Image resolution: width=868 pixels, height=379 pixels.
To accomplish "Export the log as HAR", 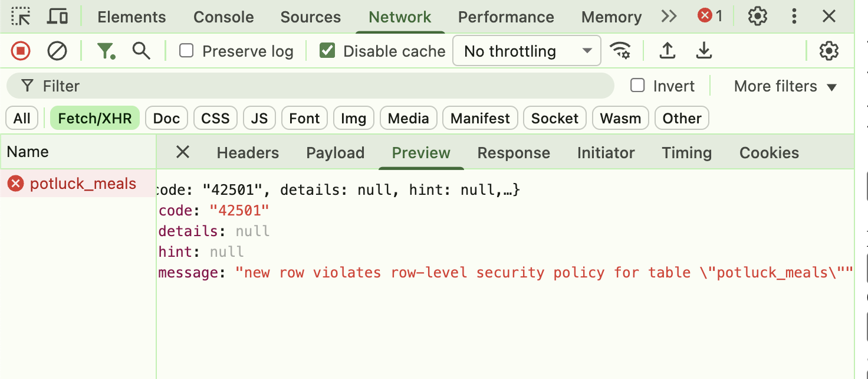I will (x=703, y=51).
